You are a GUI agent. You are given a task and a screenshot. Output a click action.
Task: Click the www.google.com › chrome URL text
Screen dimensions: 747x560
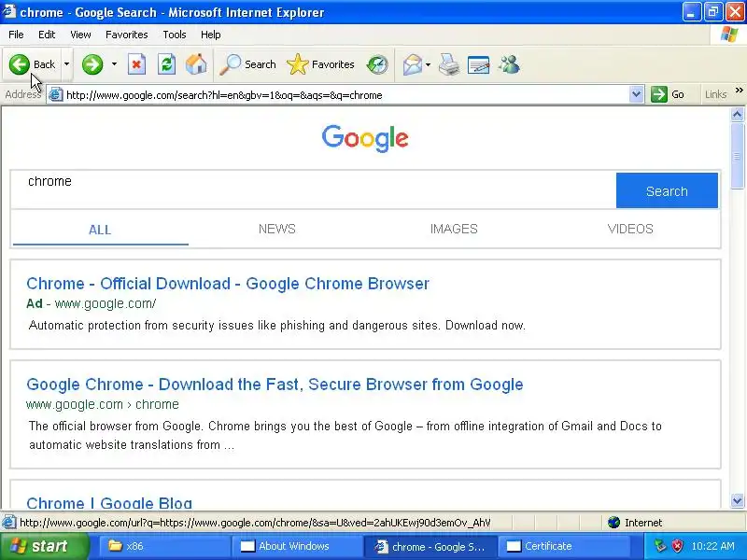(103, 404)
